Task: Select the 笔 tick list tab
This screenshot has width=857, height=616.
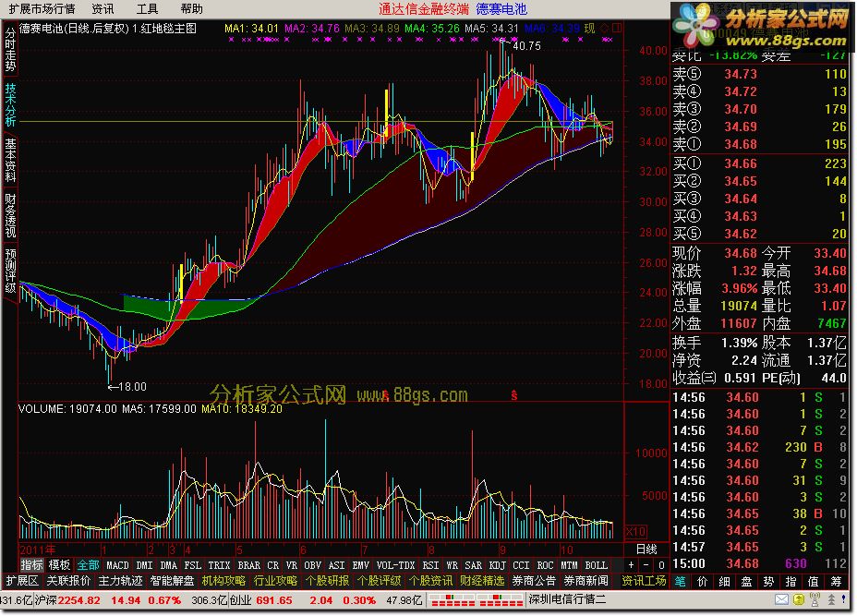Action: coord(681,582)
